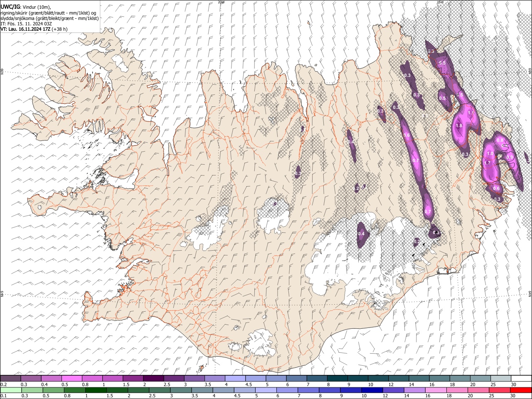Pick the darkest purple swatch labeled 2 in the upper scale
532x399 pixels.
click(153, 379)
